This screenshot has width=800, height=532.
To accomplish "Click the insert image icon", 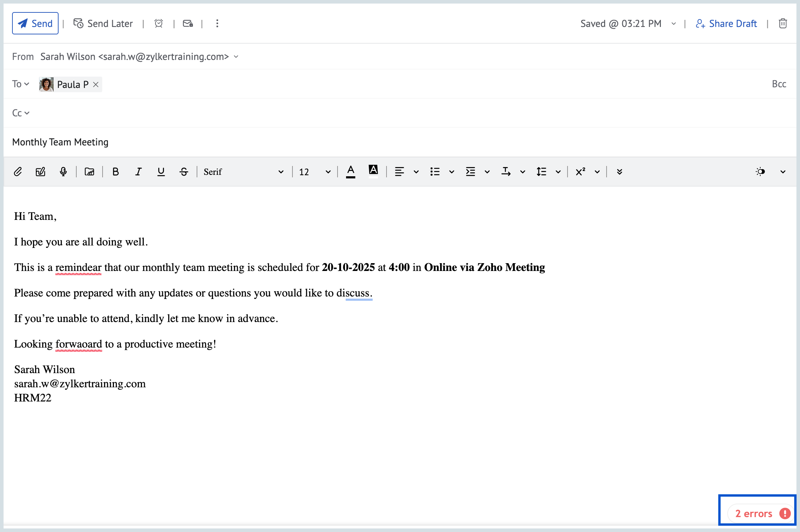I will click(x=89, y=172).
